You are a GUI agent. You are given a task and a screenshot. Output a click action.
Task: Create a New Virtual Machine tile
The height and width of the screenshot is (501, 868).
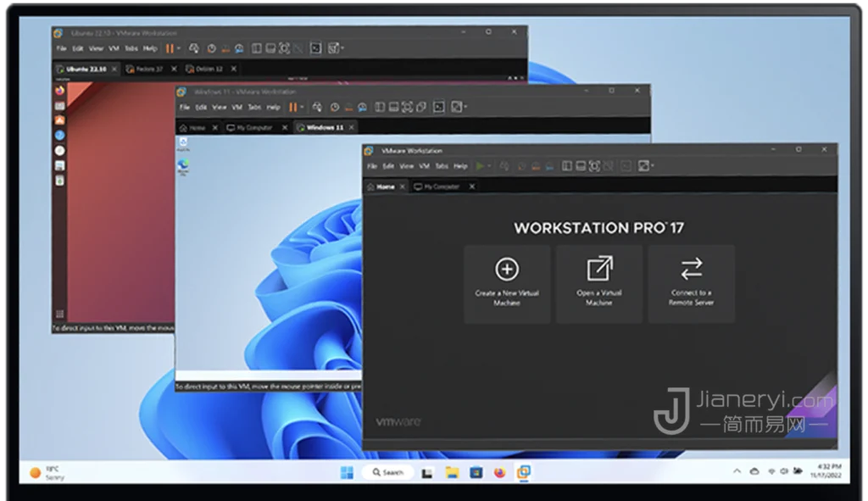507,284
